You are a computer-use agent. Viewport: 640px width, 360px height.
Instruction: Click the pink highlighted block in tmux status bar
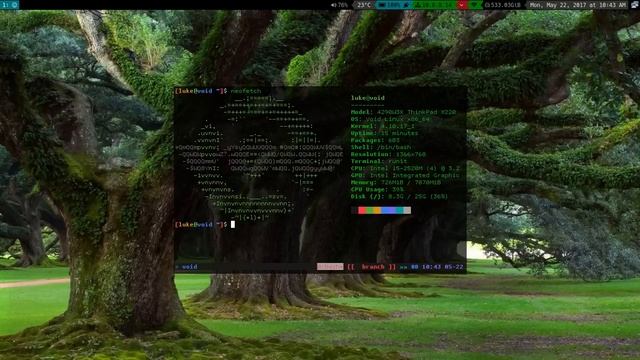tap(330, 267)
